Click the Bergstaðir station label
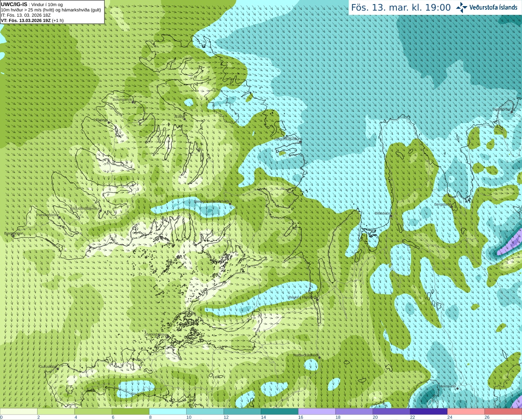This screenshot has width=522, height=420. 443,204
